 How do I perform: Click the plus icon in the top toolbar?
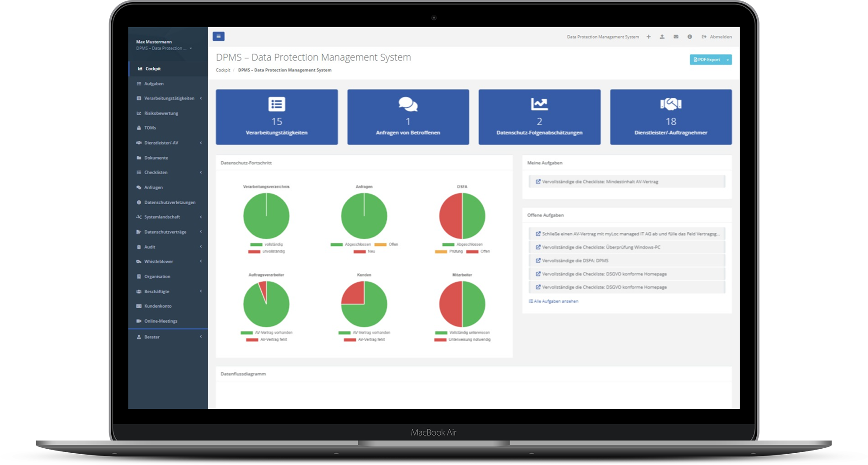[648, 37]
